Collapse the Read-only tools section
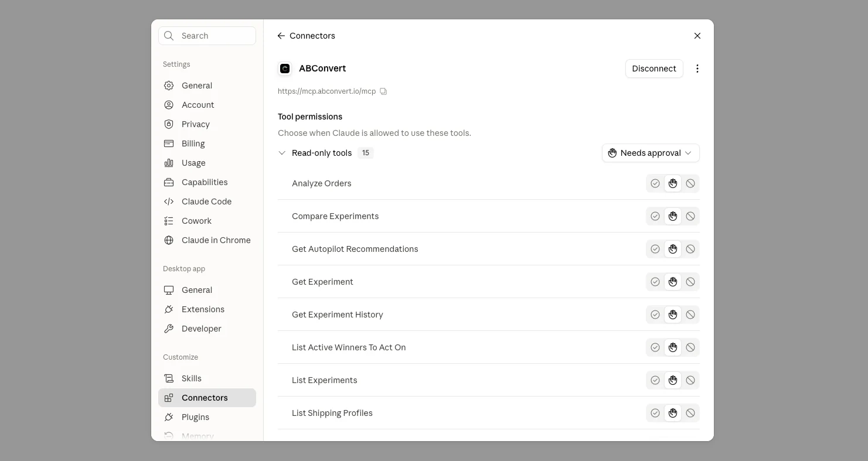Viewport: 868px width, 461px height. [x=282, y=153]
